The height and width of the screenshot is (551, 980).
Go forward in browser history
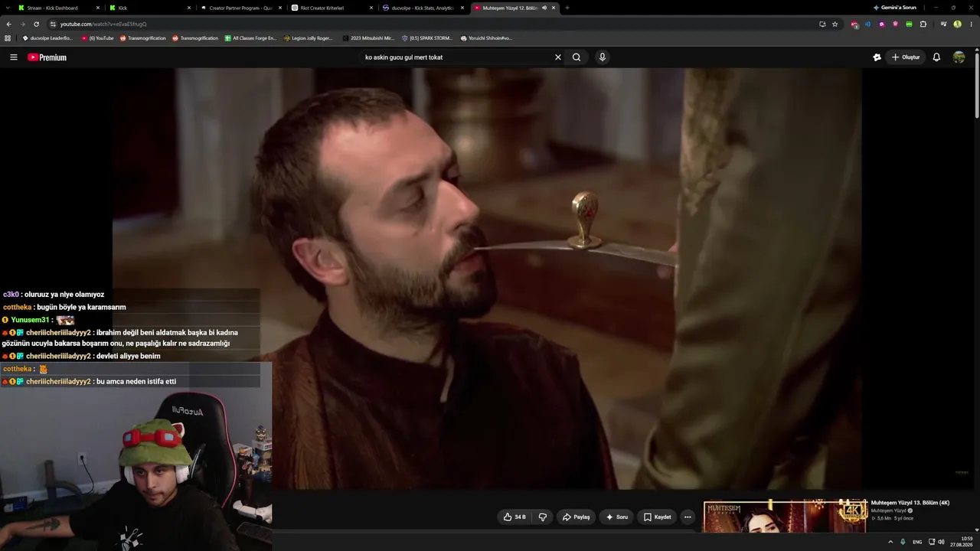[x=22, y=24]
